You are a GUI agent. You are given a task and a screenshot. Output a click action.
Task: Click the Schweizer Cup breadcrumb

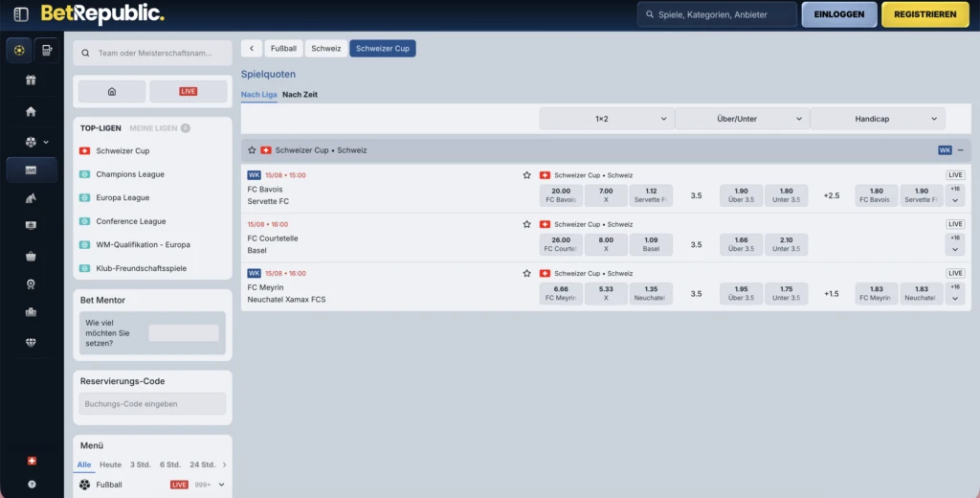tap(383, 48)
